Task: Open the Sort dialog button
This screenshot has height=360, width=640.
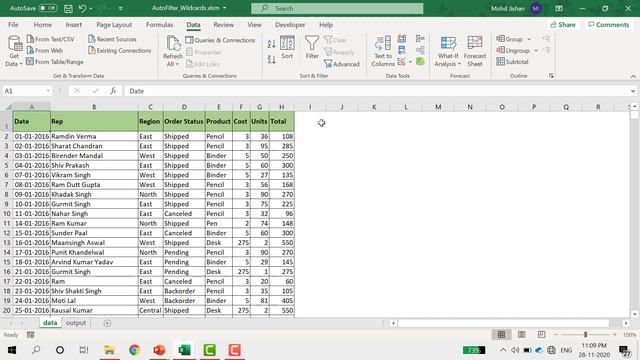Action: click(x=287, y=47)
